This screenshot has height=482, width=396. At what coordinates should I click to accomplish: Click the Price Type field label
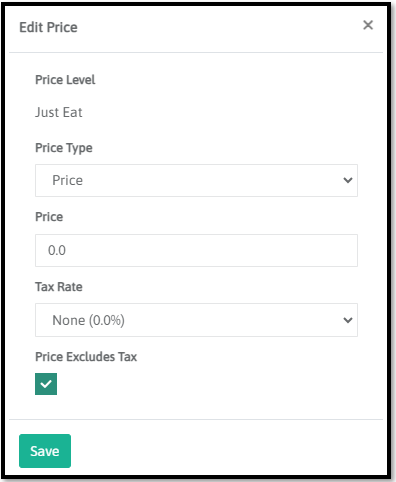64,148
